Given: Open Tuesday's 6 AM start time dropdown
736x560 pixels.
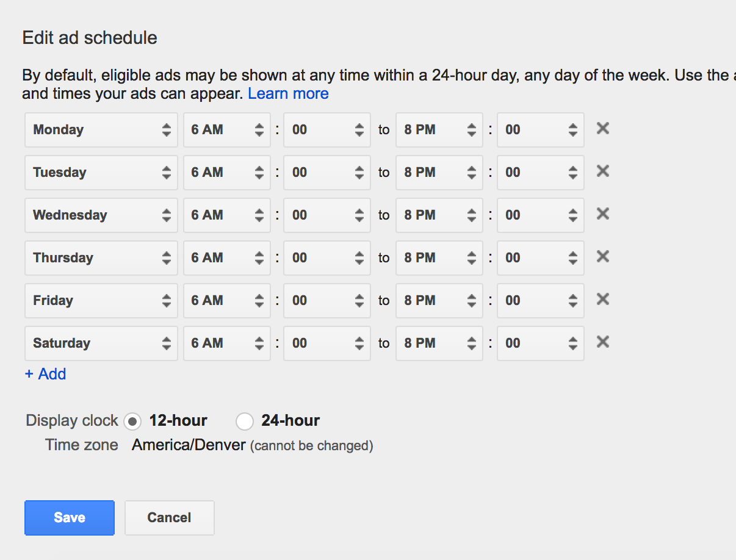Looking at the screenshot, I should tap(226, 172).
